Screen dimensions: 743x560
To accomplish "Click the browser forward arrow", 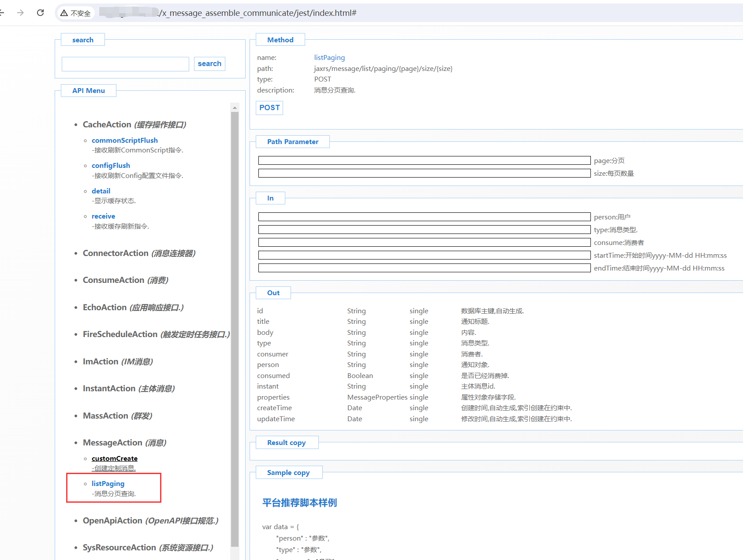I will pos(20,13).
